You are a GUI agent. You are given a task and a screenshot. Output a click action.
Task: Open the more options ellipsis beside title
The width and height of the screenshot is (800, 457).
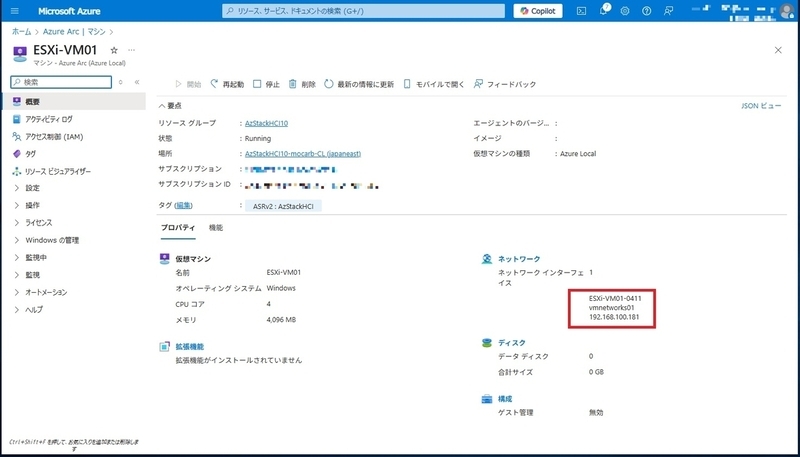[132, 50]
